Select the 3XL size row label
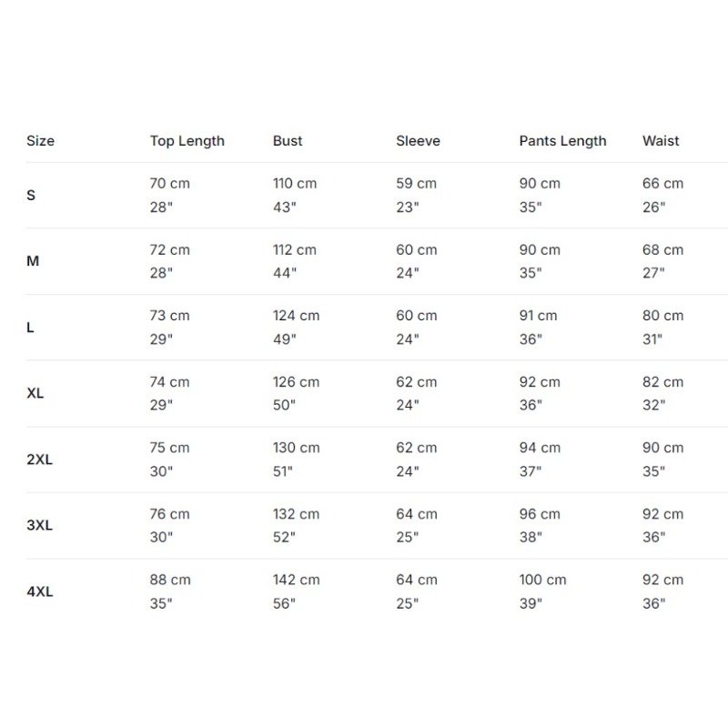 coord(39,525)
